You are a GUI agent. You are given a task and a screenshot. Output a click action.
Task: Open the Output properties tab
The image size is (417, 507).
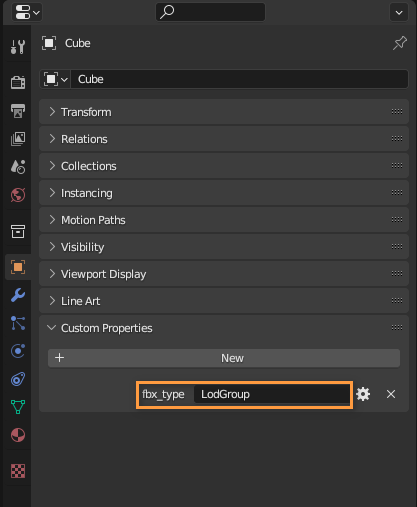(18, 111)
